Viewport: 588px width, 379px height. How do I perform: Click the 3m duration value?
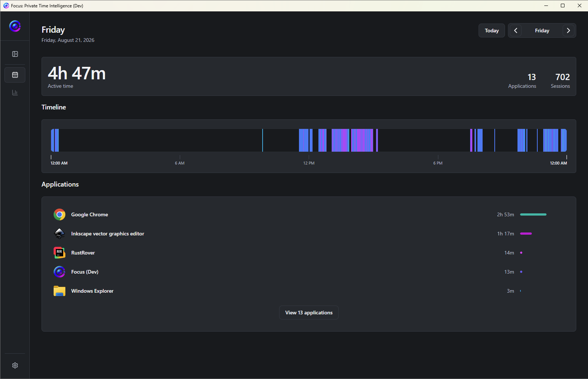point(511,291)
